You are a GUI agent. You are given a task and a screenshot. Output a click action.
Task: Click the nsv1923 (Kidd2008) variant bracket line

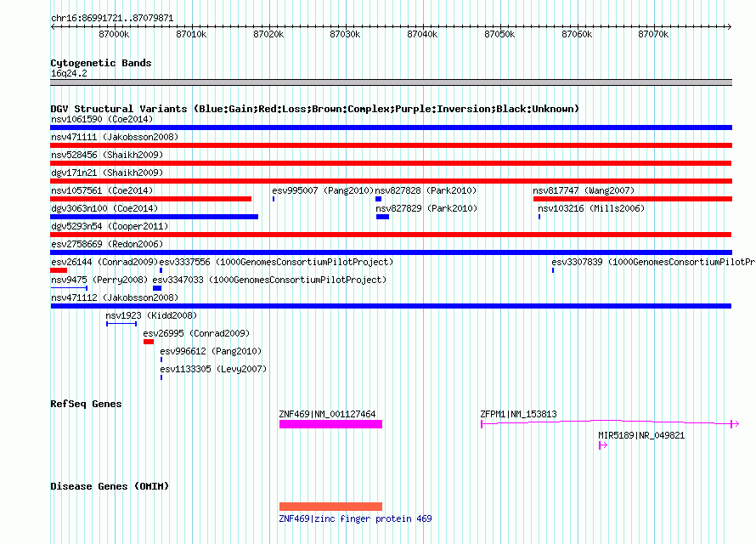pyautogui.click(x=121, y=324)
